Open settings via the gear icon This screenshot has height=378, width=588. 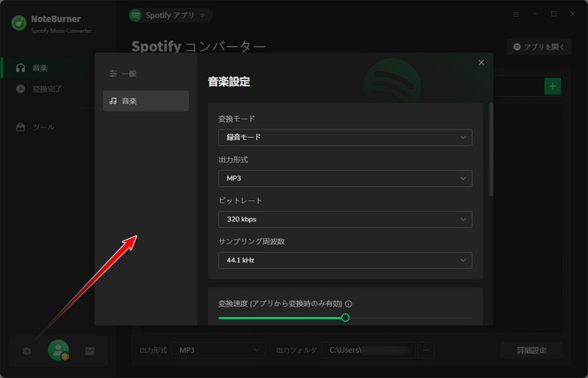tap(26, 352)
